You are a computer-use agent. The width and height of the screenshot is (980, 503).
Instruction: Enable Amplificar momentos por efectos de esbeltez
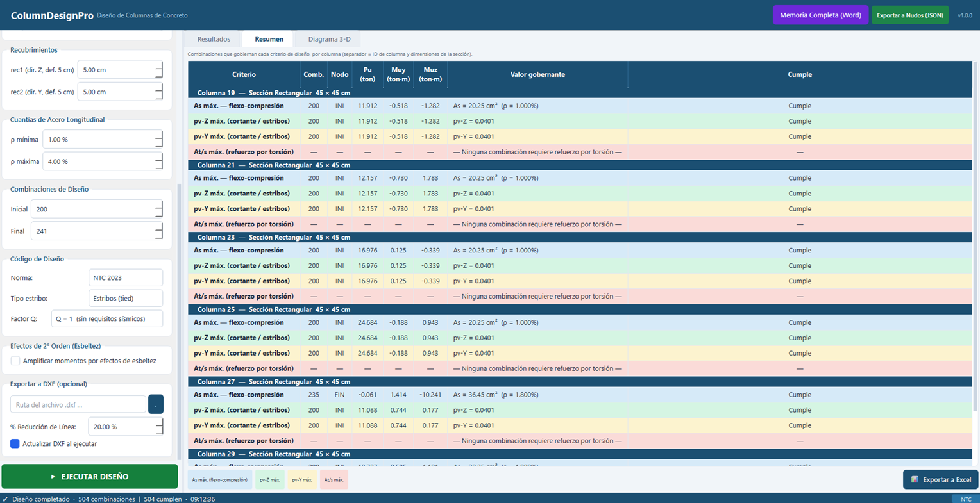pyautogui.click(x=15, y=361)
